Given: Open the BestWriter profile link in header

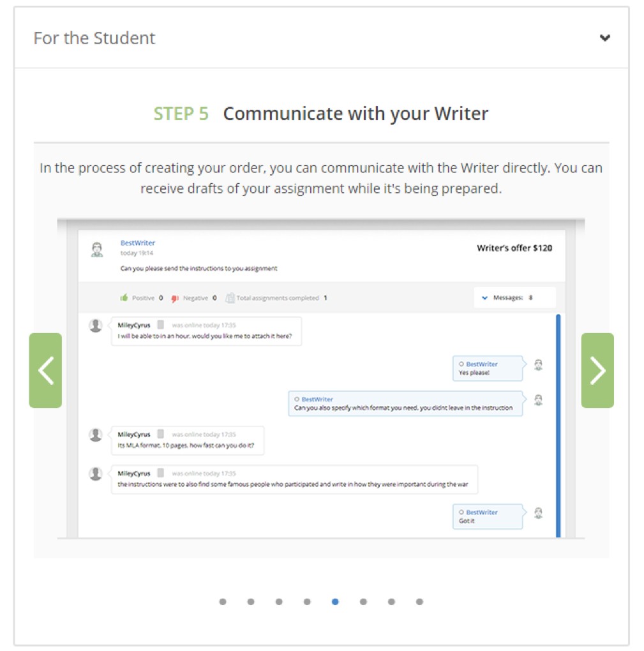Looking at the screenshot, I should (138, 243).
